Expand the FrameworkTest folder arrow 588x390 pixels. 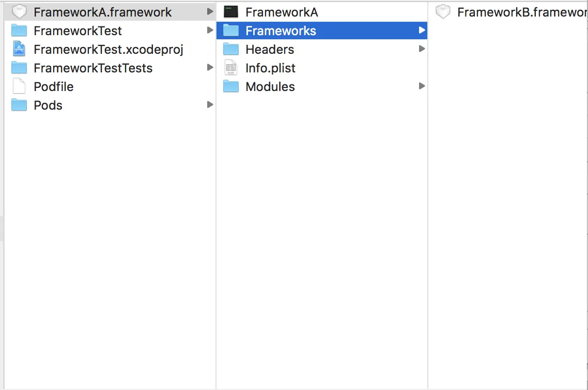(210, 31)
